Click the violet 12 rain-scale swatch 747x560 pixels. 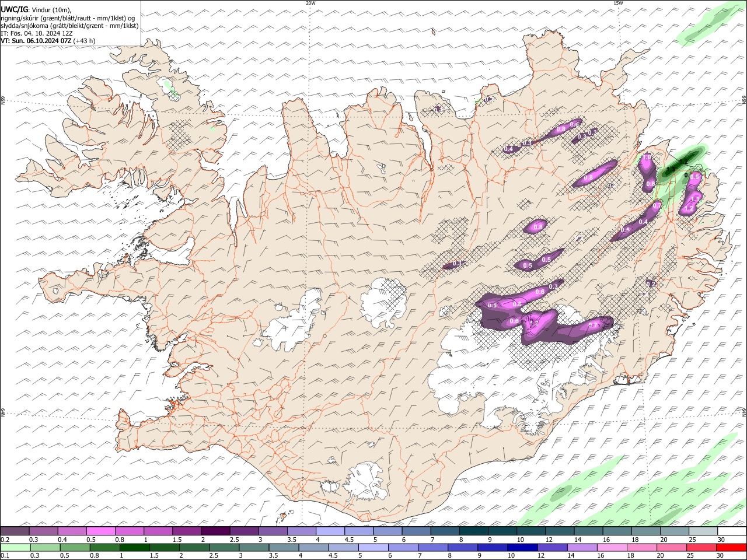pos(553,547)
